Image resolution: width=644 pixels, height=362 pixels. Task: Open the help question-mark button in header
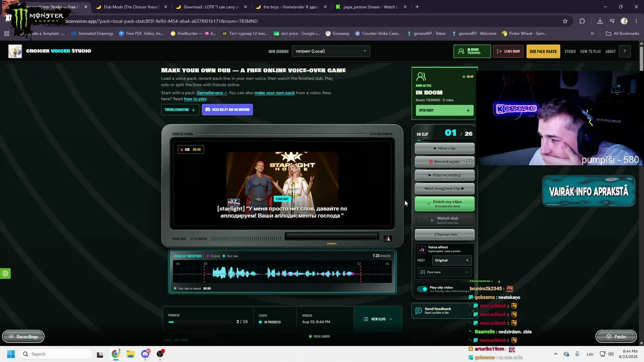tap(625, 51)
